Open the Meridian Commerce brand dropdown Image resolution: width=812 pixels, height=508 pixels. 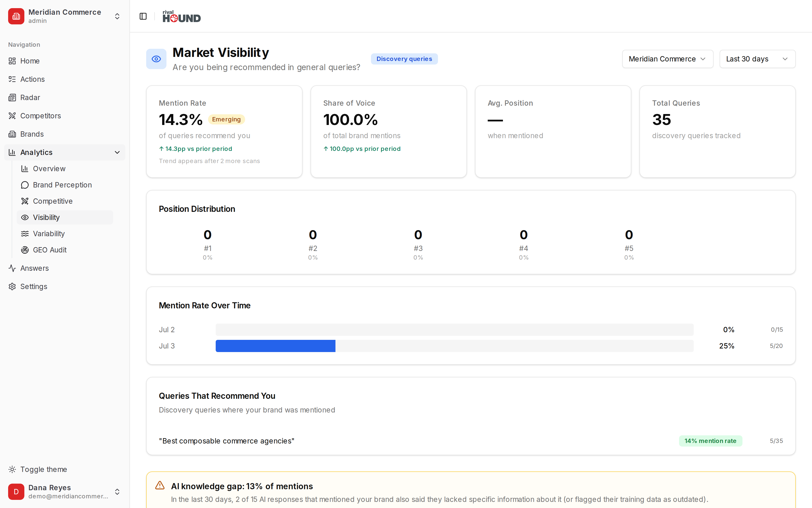(668, 59)
